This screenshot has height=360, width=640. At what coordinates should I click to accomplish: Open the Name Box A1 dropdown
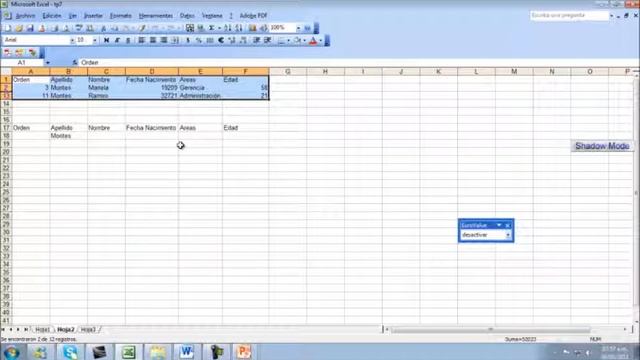point(48,62)
